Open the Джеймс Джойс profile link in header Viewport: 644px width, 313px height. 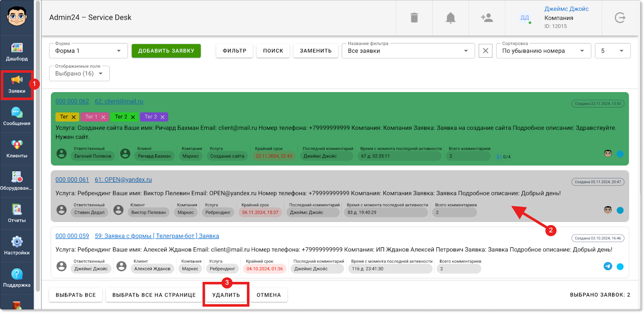click(x=567, y=9)
